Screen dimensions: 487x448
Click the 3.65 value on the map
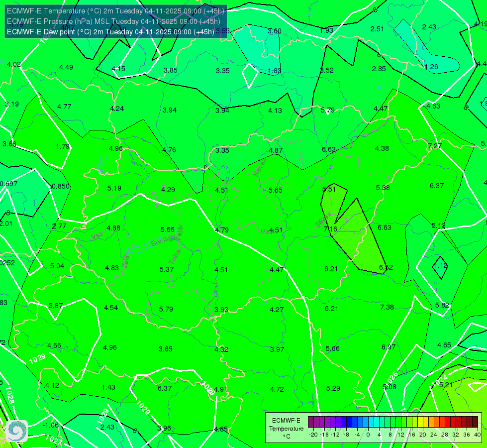(166, 349)
